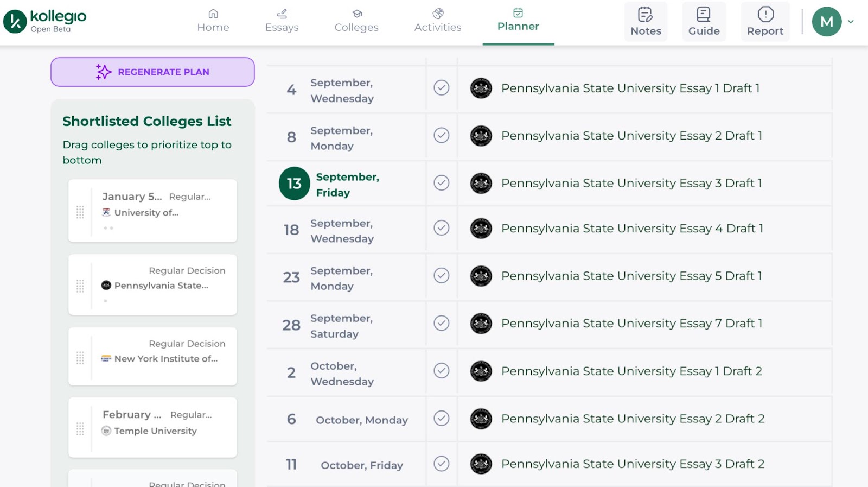Image resolution: width=868 pixels, height=487 pixels.
Task: Toggle completion for Essay 2 Draft 2
Action: [x=442, y=418]
